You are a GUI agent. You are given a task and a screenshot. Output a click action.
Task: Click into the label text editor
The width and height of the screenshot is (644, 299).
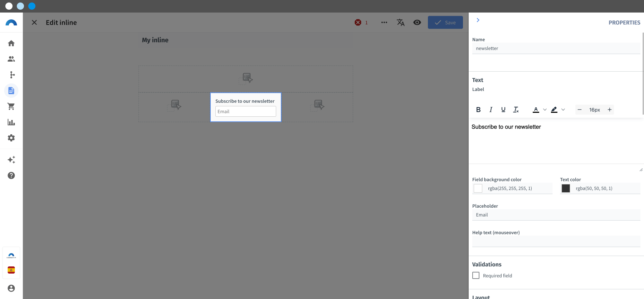pyautogui.click(x=556, y=141)
